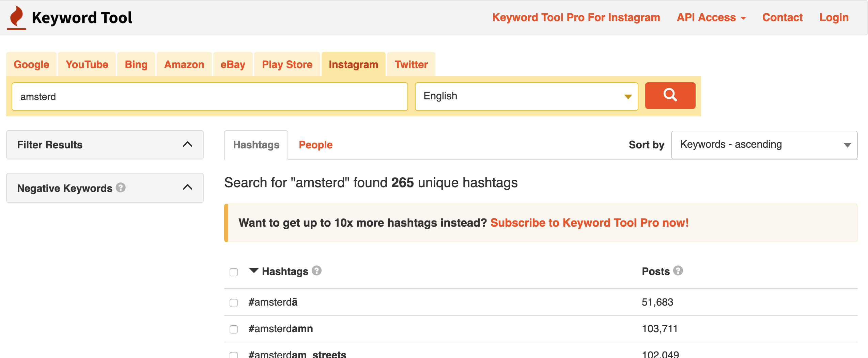Screen dimensions: 868x358
Task: Switch to the eBay tab
Action: [233, 64]
